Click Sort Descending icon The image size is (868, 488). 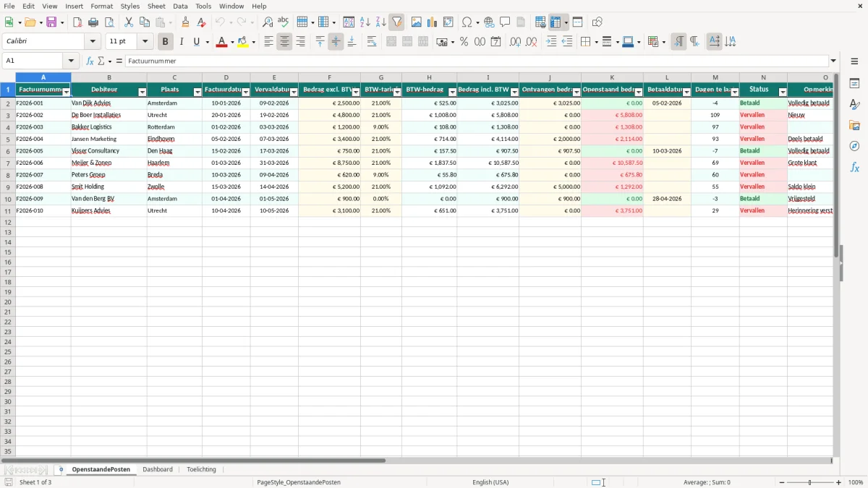tap(380, 22)
